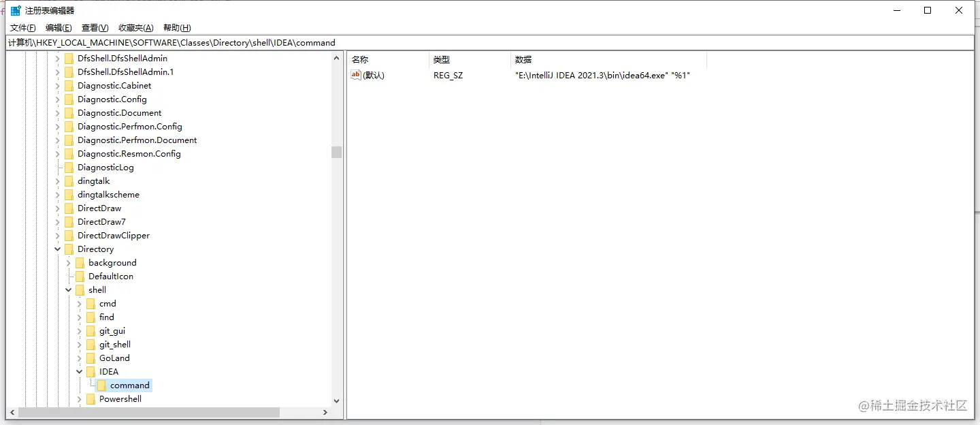Expand the GoLand key

pos(80,358)
